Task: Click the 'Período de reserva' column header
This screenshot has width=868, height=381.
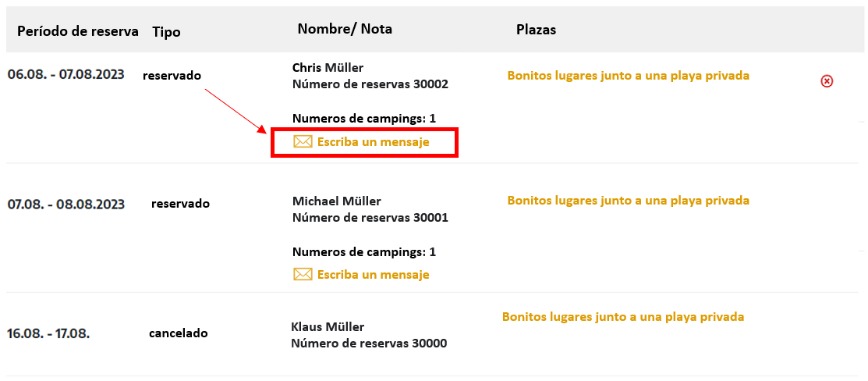Action: coord(77,31)
